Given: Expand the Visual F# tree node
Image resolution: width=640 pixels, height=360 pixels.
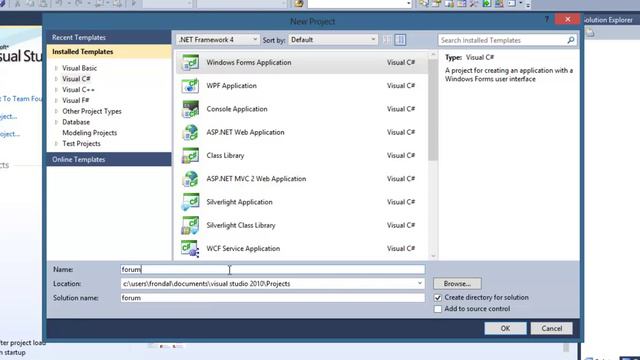Looking at the screenshot, I should pyautogui.click(x=56, y=100).
